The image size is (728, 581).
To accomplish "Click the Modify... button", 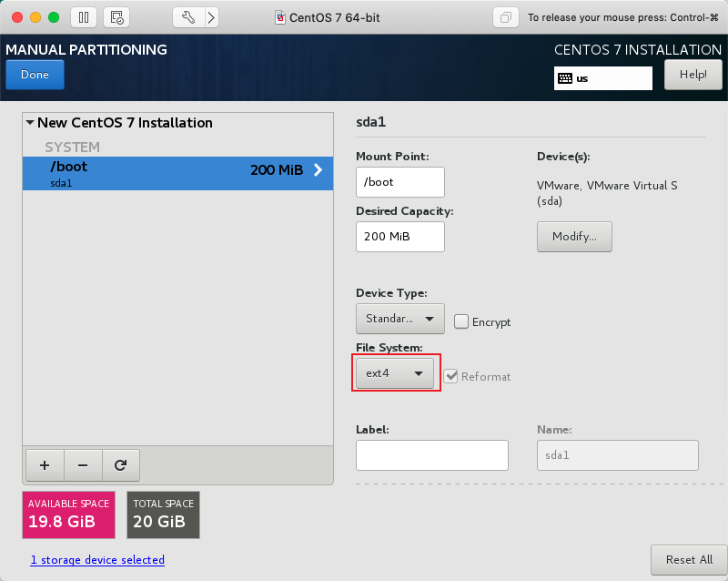I will pos(574,237).
